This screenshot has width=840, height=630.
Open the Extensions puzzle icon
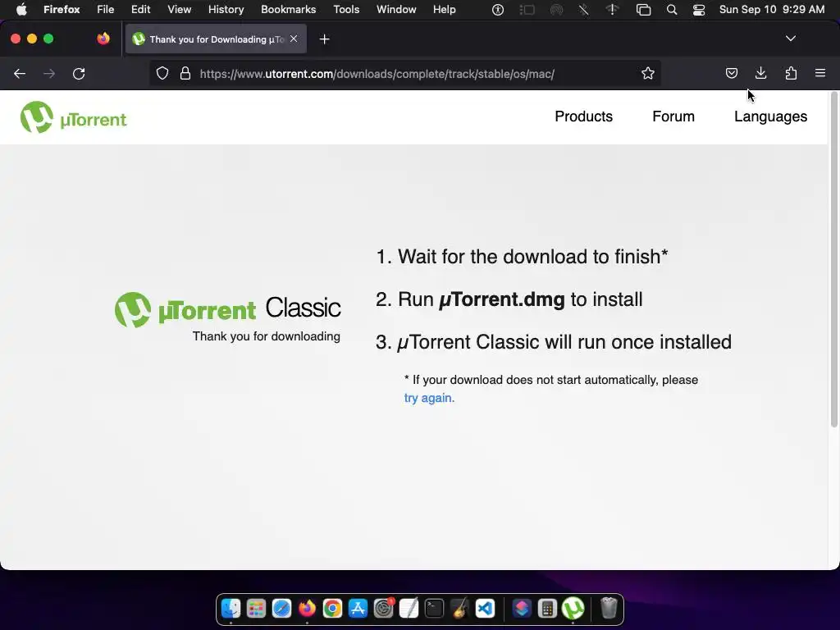[x=791, y=73]
